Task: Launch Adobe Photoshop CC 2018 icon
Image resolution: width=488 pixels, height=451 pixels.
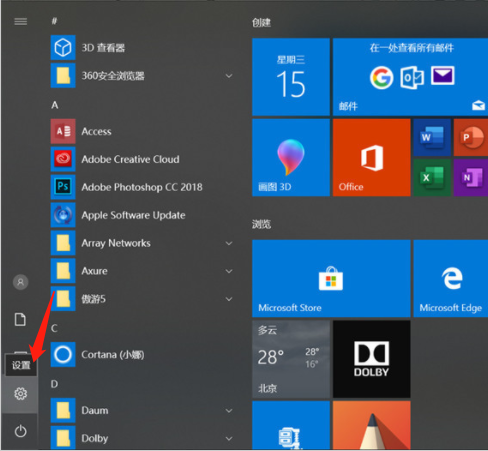Action: [63, 187]
